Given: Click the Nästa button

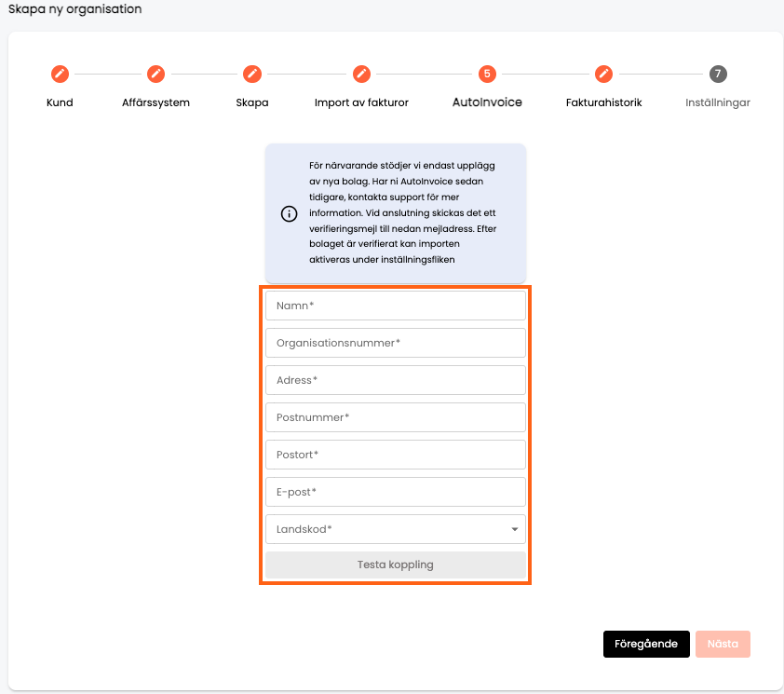Looking at the screenshot, I should [723, 644].
